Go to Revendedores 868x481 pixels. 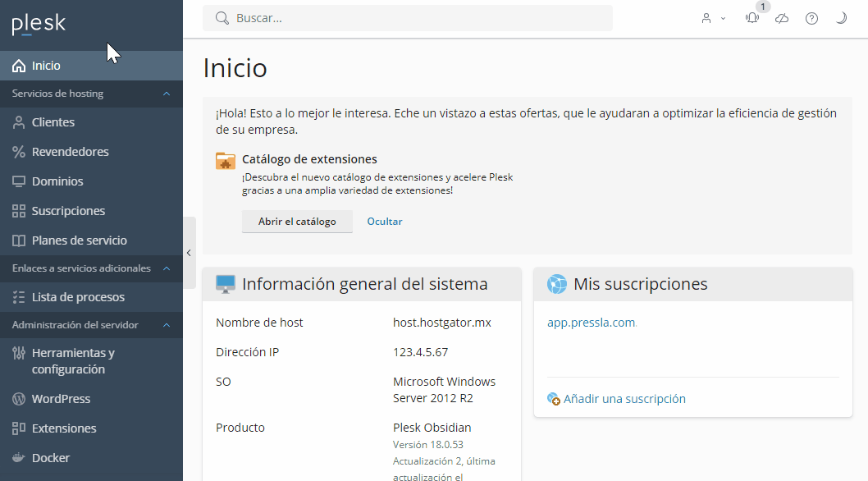tap(91, 152)
